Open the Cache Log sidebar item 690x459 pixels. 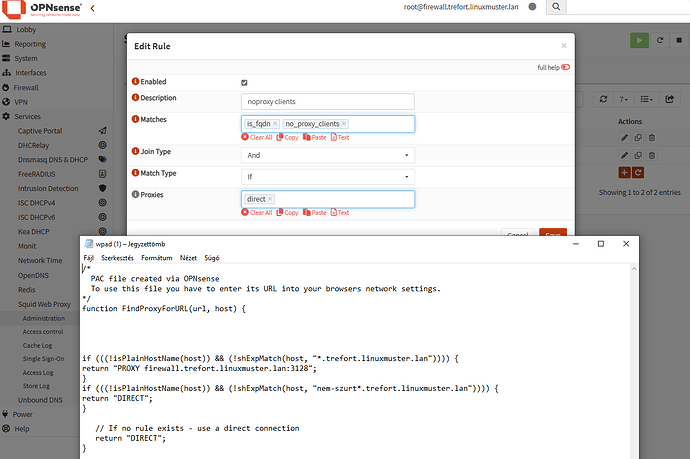(x=37, y=345)
